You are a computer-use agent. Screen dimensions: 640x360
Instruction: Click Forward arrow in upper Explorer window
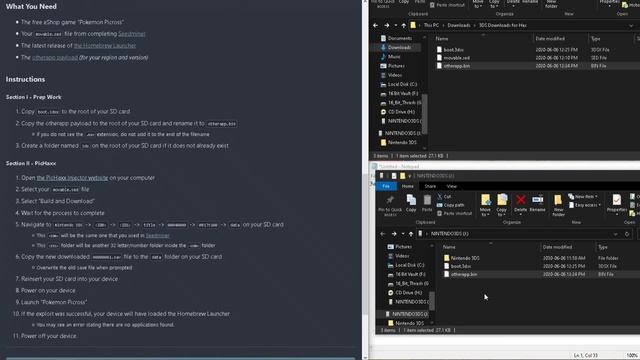point(387,25)
